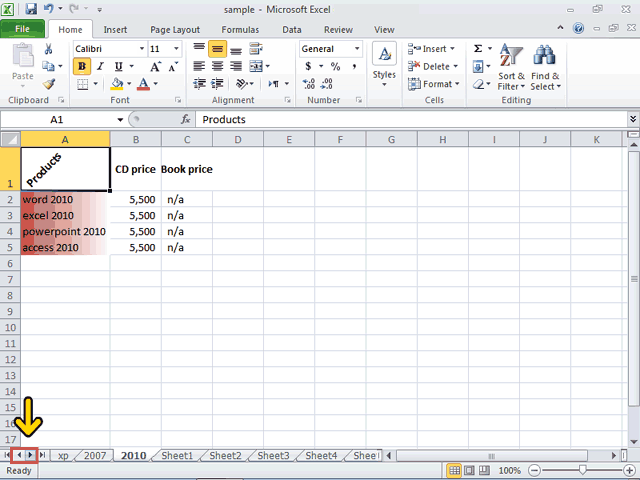The height and width of the screenshot is (480, 640).
Task: Toggle Bold formatting
Action: click(x=82, y=66)
